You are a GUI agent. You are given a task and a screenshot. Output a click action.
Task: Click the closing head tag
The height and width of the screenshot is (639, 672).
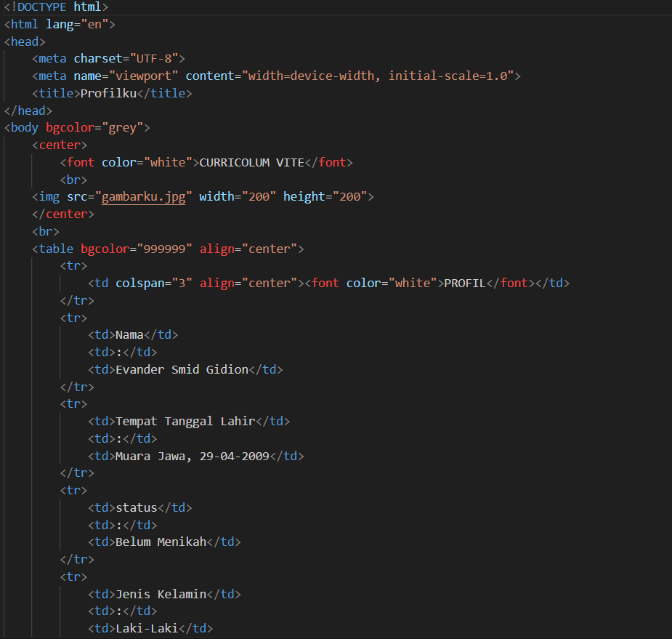tap(28, 110)
